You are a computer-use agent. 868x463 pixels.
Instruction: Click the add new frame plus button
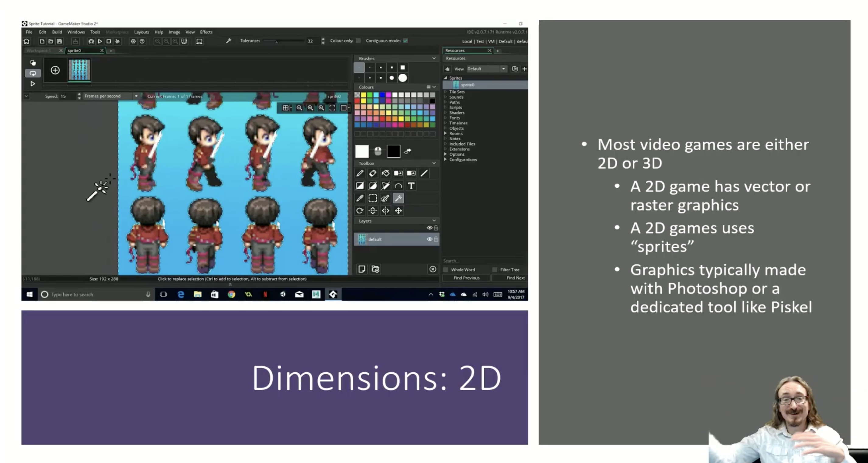[55, 70]
